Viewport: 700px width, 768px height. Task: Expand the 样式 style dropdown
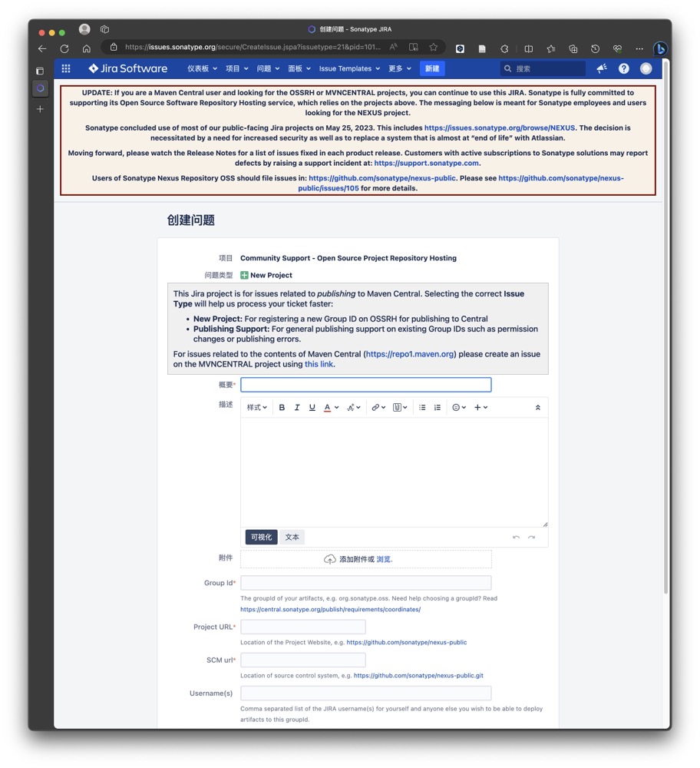256,408
